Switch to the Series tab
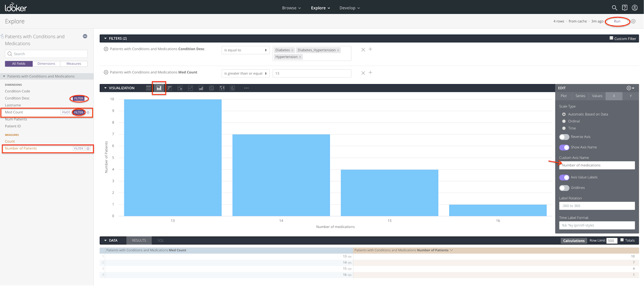The width and height of the screenshot is (644, 286). 580,96
